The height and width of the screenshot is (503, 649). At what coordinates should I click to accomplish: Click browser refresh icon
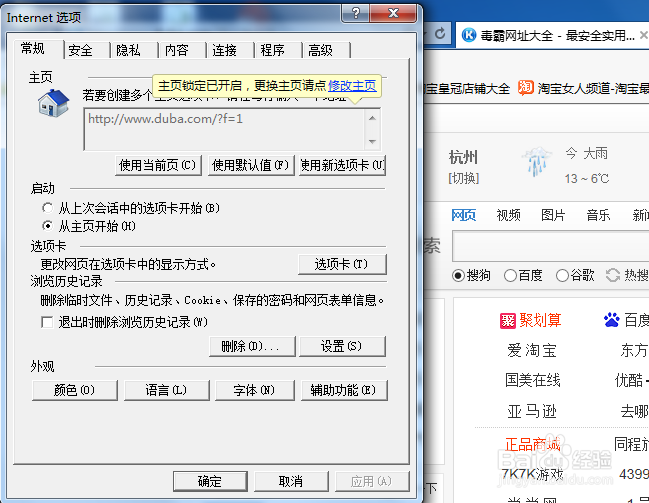(x=440, y=34)
